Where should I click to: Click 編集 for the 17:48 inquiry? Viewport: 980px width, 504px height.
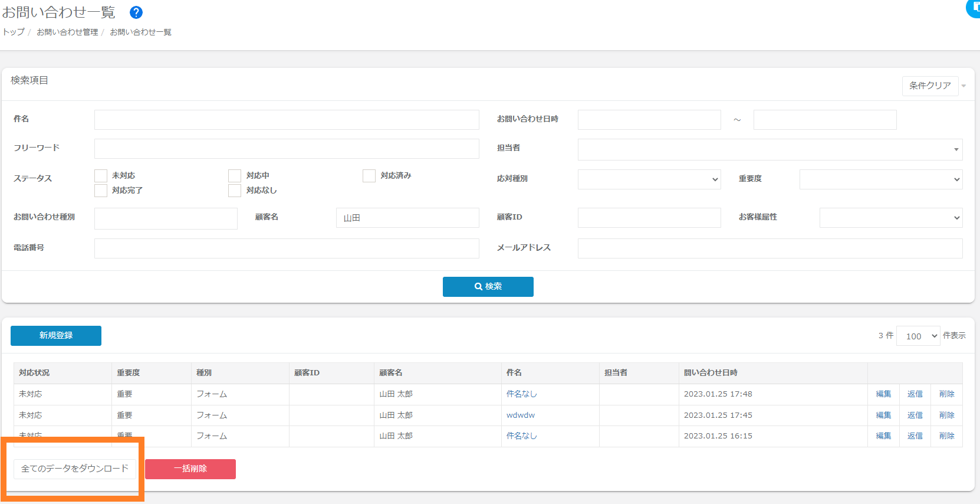(x=883, y=394)
